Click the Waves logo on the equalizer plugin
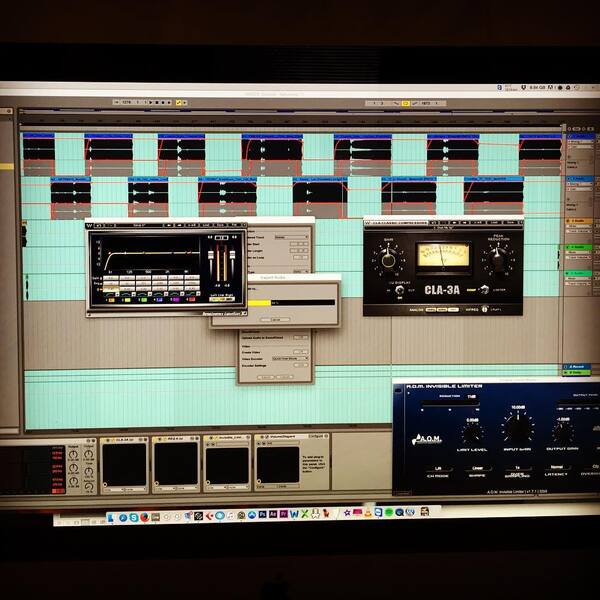The height and width of the screenshot is (600, 600). (90, 226)
